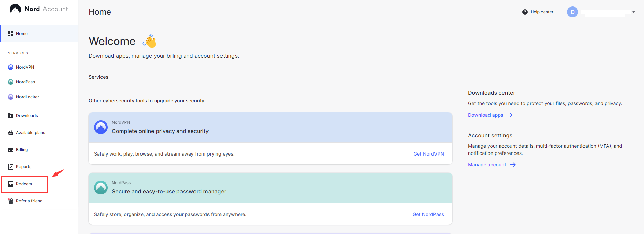
Task: Click the Nord Account title text
Action: [46, 9]
